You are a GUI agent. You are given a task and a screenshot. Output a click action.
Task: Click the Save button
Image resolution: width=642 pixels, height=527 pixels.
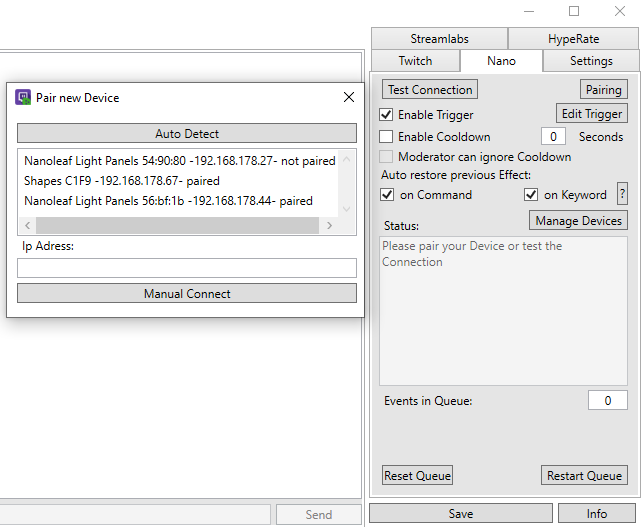[x=461, y=513]
